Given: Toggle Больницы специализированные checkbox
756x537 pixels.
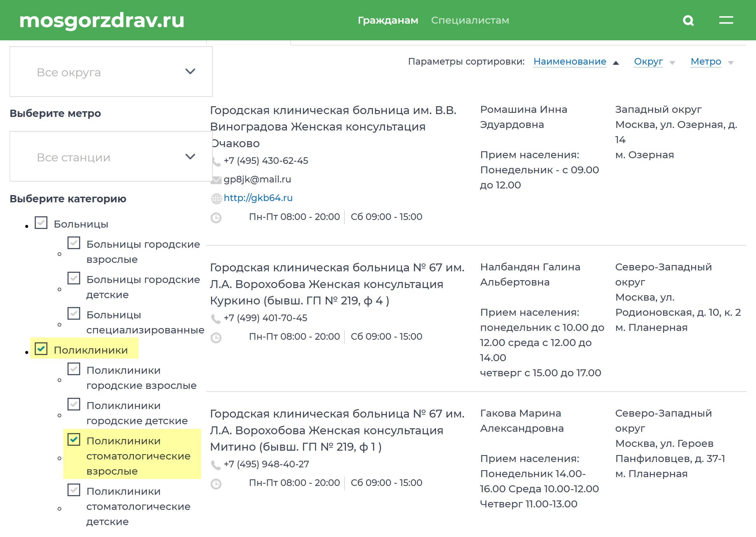Looking at the screenshot, I should point(74,314).
